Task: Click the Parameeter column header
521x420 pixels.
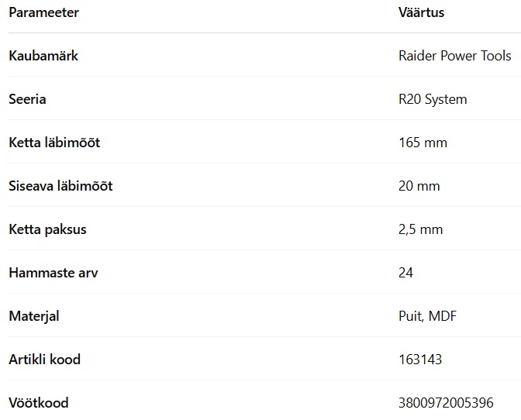Action: coord(43,12)
